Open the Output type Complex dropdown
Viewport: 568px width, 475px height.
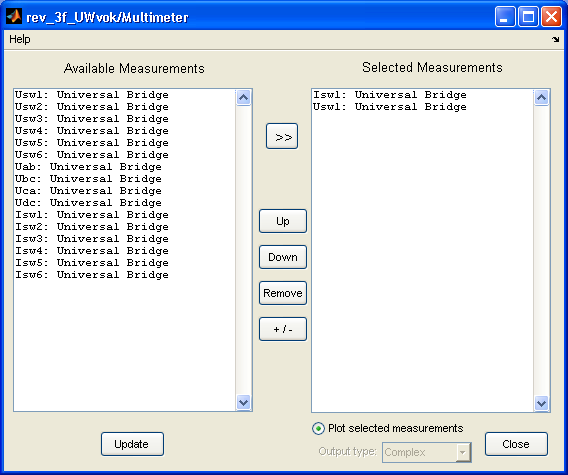click(x=427, y=452)
